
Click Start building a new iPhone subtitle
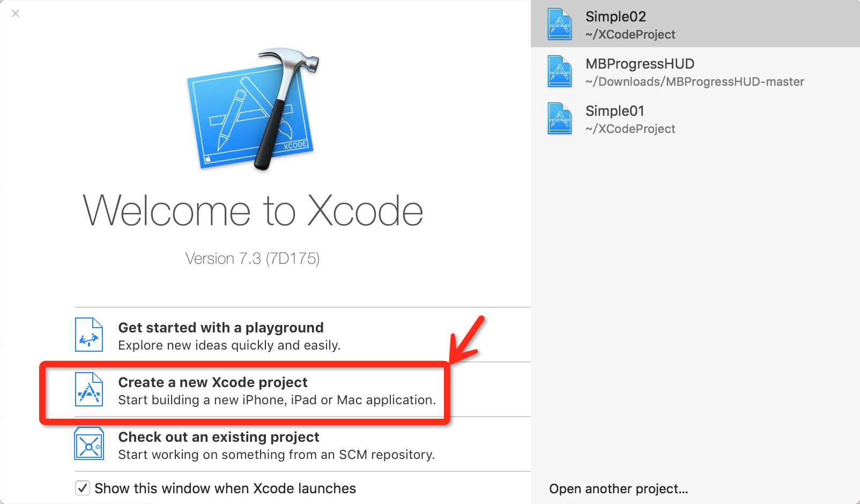tap(277, 400)
